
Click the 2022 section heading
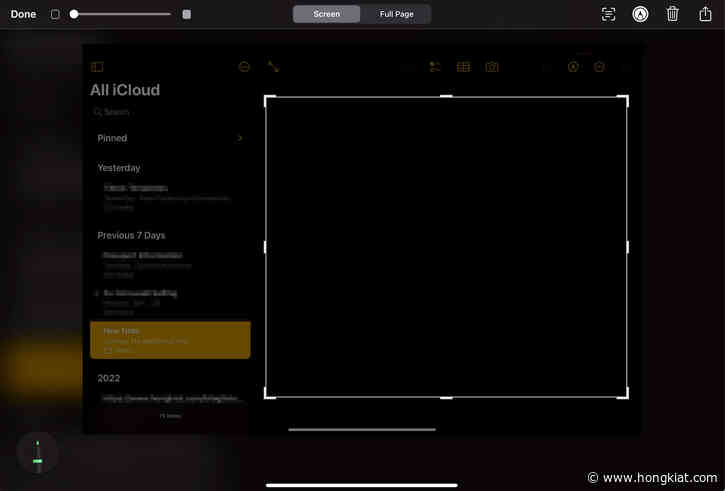(x=109, y=378)
